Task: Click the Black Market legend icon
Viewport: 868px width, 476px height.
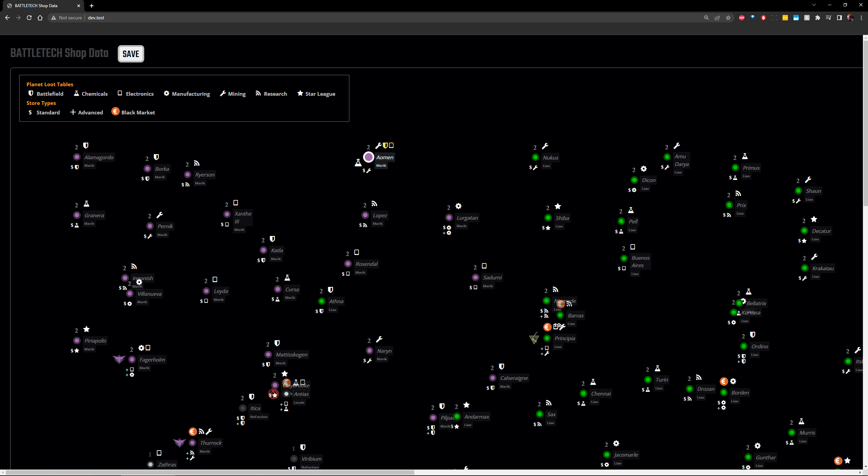Action: coord(115,112)
